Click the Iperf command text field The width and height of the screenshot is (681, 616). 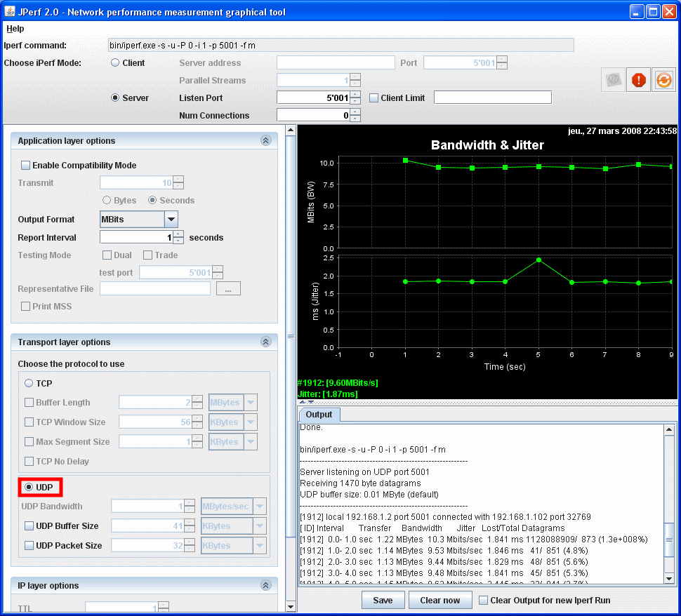click(341, 45)
